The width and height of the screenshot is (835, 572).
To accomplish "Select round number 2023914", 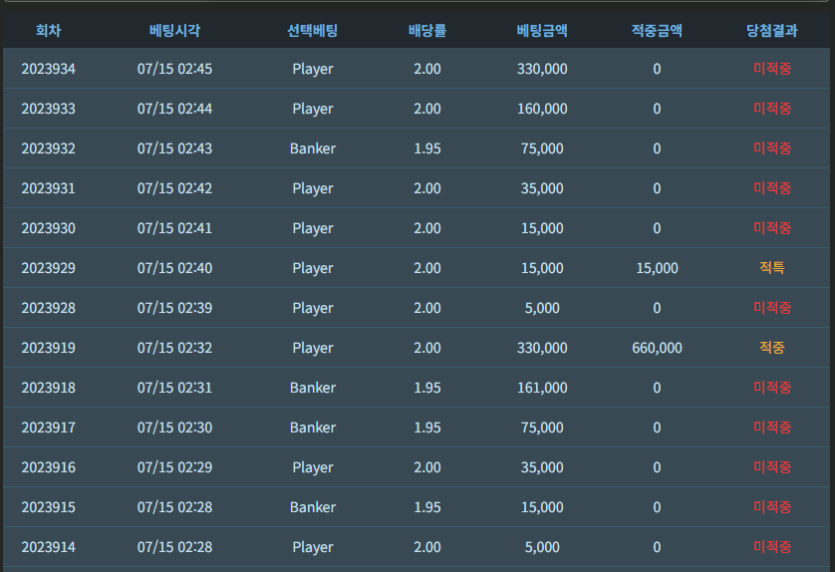I will (48, 547).
